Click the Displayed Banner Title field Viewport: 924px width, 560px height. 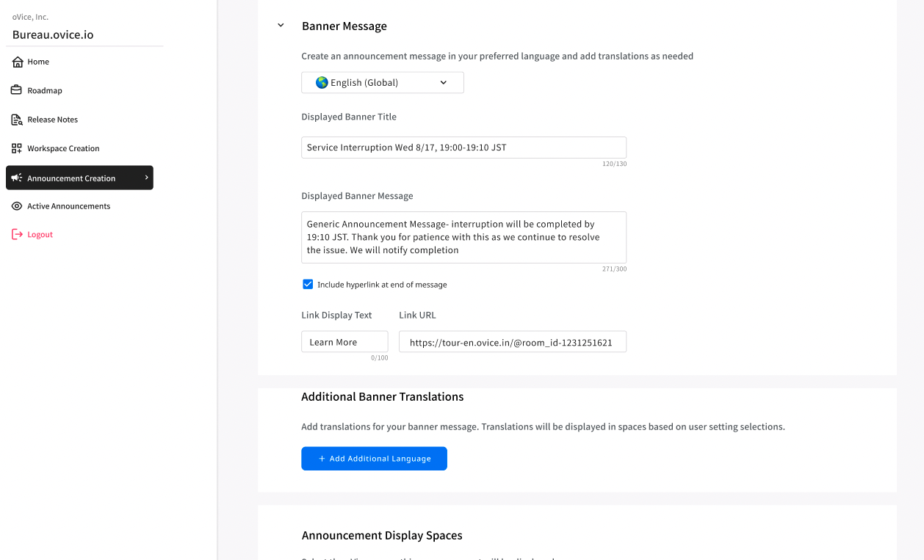[x=463, y=148]
